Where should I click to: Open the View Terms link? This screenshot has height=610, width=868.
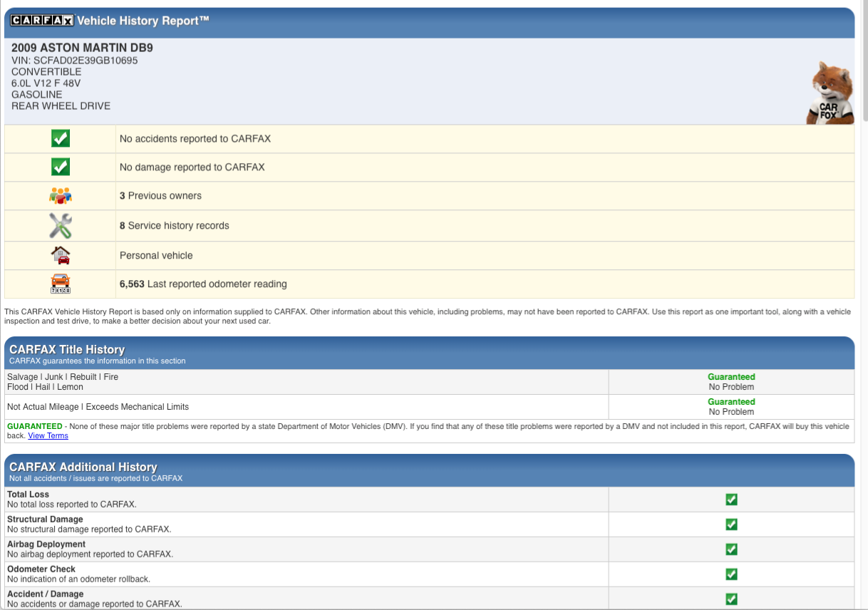[48, 435]
